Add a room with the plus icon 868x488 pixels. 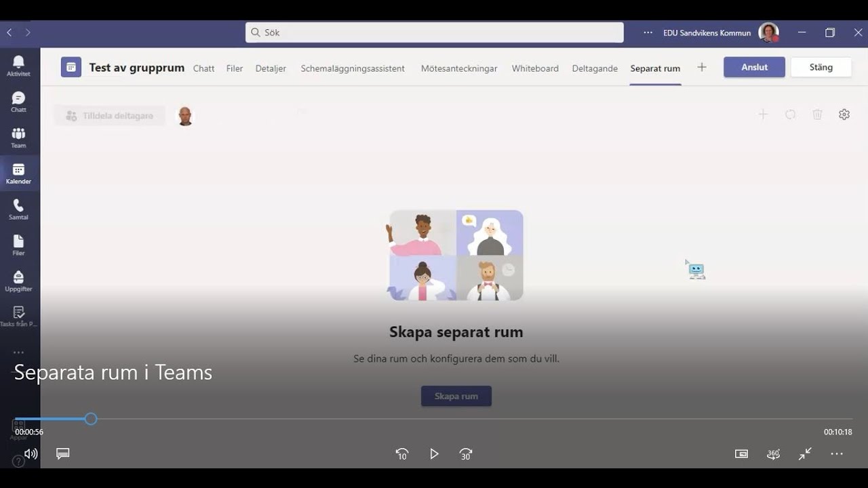763,115
